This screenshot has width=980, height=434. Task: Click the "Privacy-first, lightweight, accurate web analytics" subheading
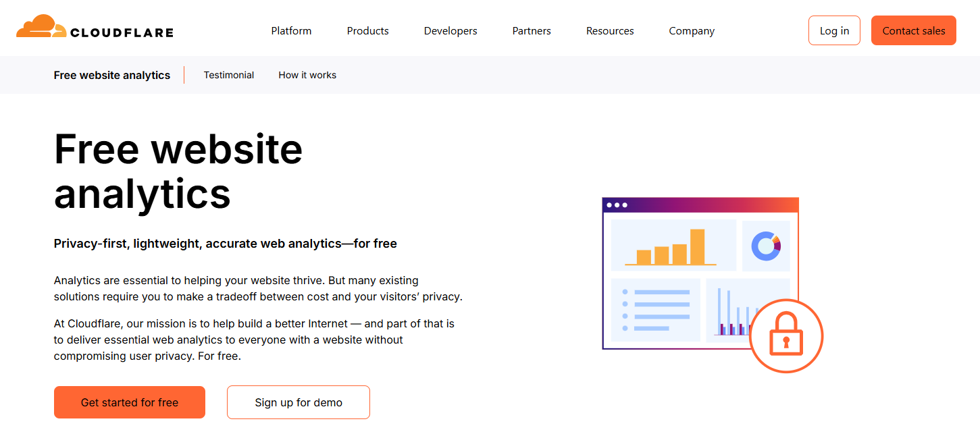point(226,244)
